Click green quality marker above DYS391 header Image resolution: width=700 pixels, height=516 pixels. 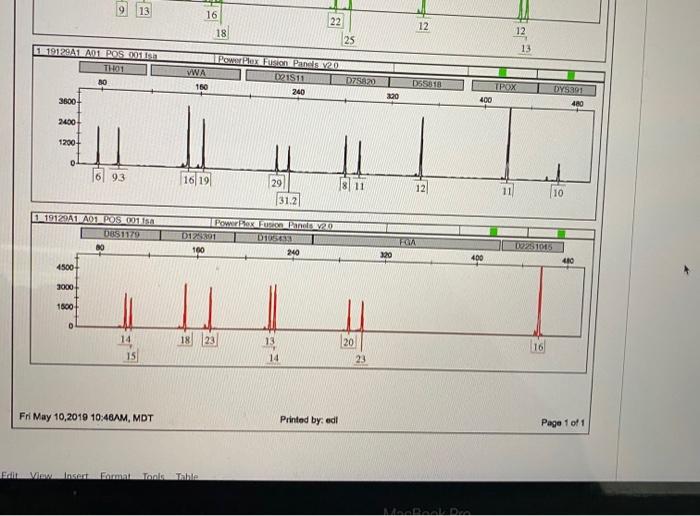[x=571, y=75]
